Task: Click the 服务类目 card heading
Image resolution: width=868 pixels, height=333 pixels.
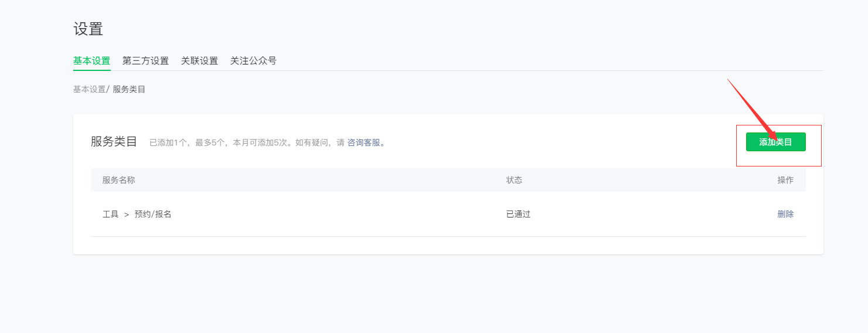Action: (x=114, y=142)
